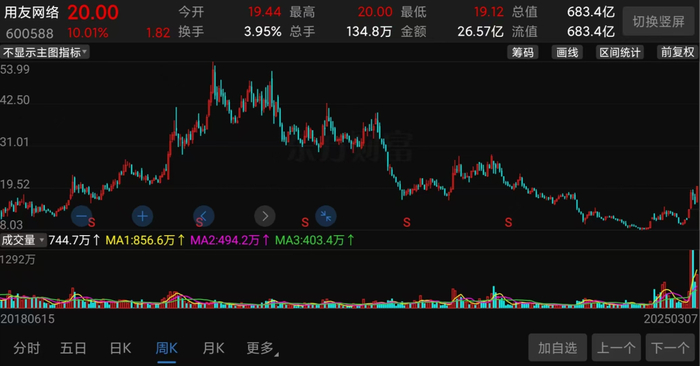The width and height of the screenshot is (700, 366).
Task: Switch to 分时 tab
Action: 26,348
